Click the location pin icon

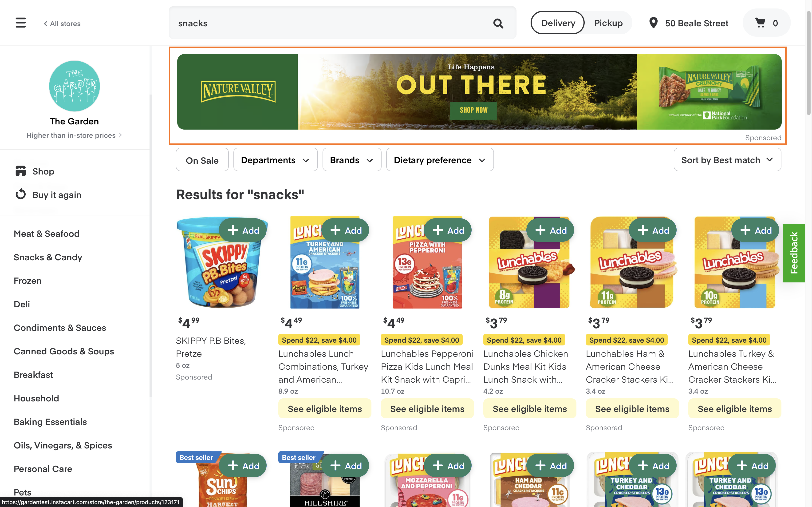(653, 23)
